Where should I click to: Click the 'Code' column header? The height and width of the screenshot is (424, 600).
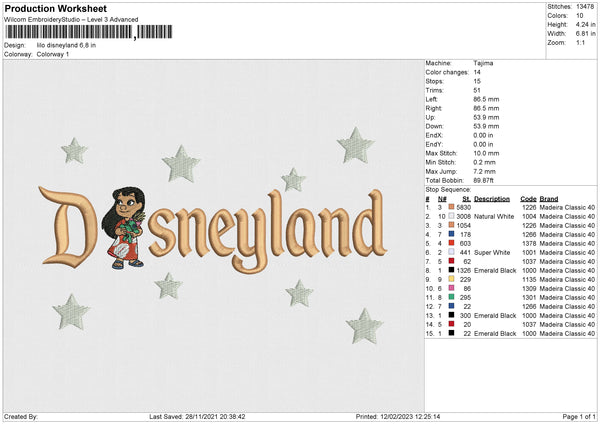click(x=528, y=199)
